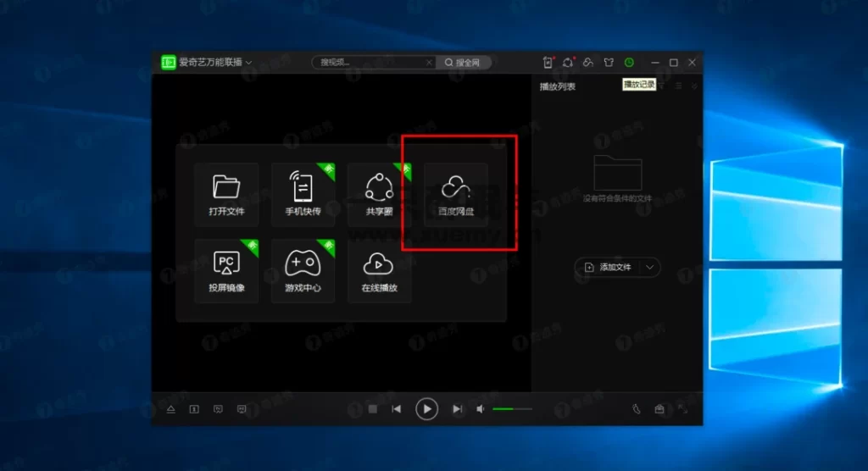
Task: Open the green 播放记录 clock icon
Action: click(630, 63)
